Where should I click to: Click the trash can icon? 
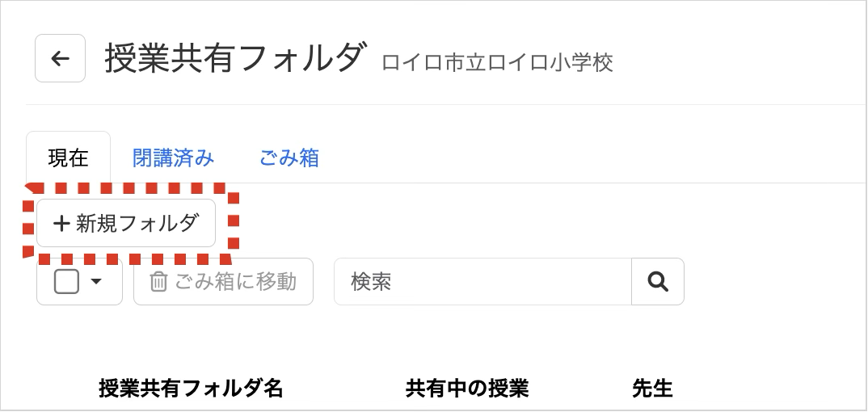click(x=158, y=282)
